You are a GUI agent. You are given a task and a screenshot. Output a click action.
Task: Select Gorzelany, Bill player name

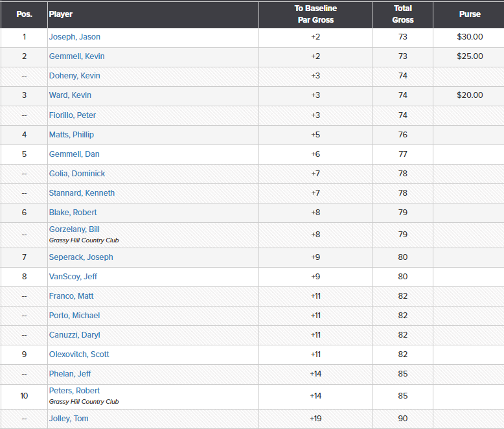[x=74, y=229]
